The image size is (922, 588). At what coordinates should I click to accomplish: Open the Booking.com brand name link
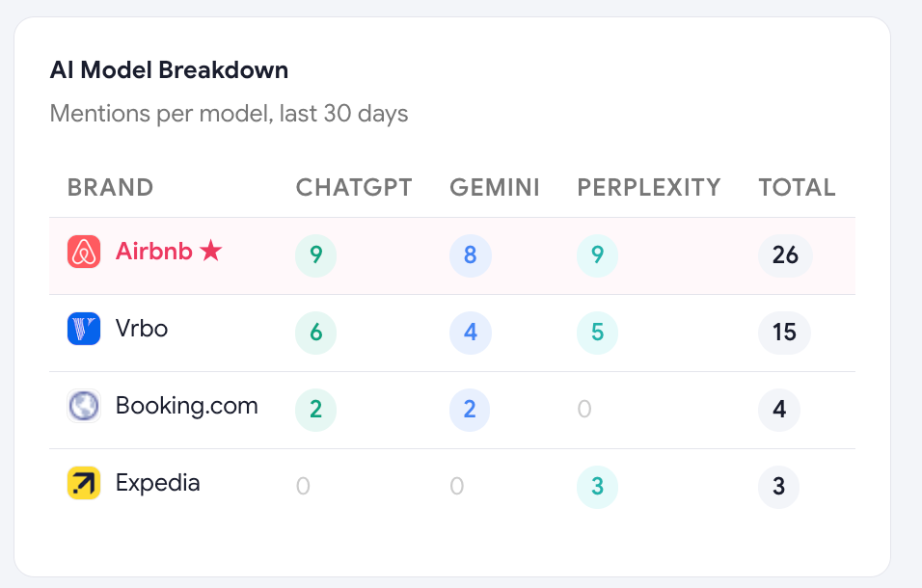pyautogui.click(x=187, y=406)
